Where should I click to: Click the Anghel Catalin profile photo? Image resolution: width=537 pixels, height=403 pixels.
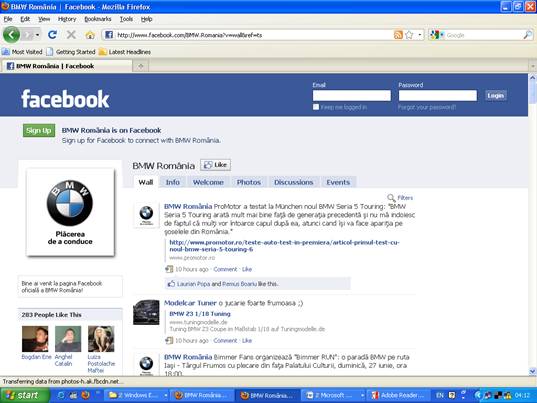[68, 339]
